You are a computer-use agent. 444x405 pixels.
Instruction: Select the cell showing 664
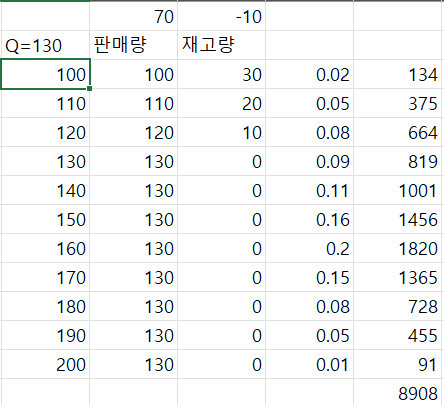[x=398, y=132]
